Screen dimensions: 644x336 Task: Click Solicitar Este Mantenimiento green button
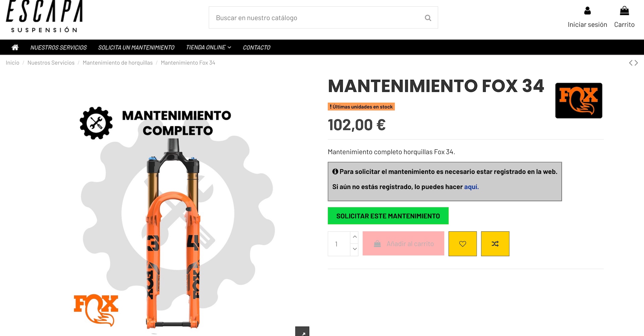[388, 216]
